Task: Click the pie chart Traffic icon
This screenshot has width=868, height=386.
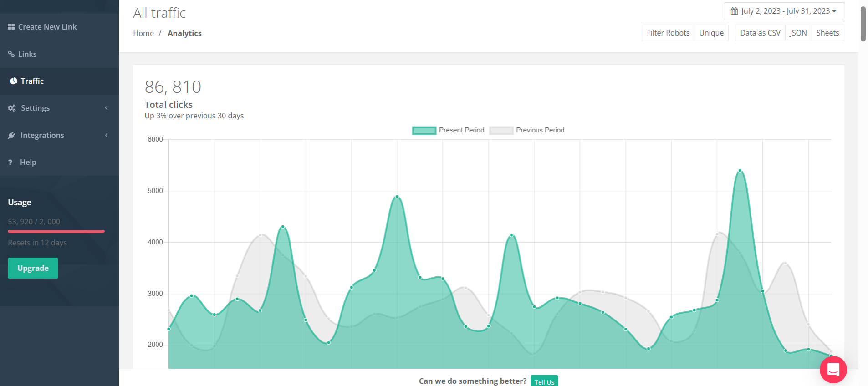Action: [14, 81]
